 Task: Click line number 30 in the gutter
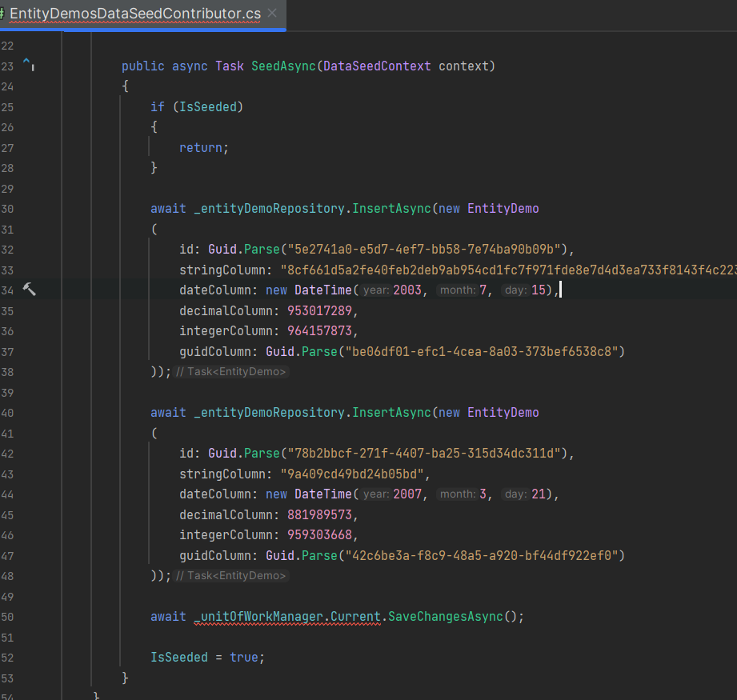coord(8,209)
